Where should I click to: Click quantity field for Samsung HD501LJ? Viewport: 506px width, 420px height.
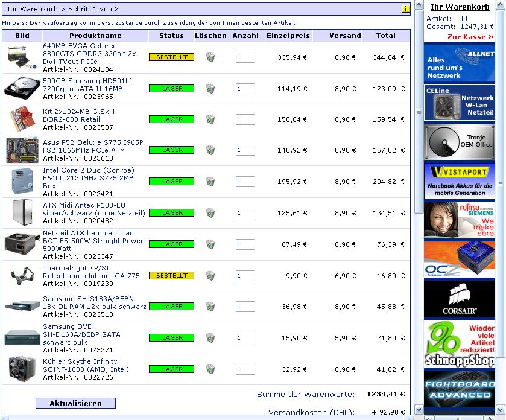pos(245,89)
